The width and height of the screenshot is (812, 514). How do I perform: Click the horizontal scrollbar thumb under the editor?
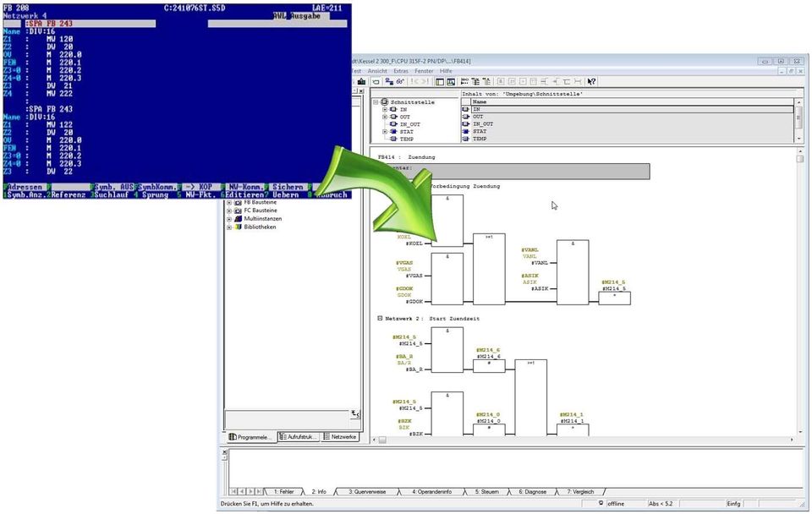(382, 440)
